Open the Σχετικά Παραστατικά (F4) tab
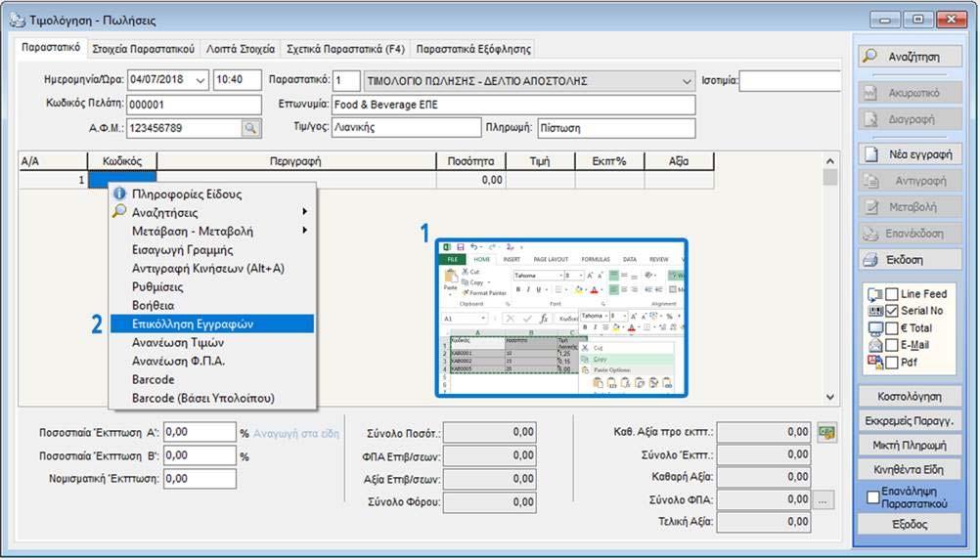Image resolution: width=980 pixels, height=560 pixels. (x=345, y=49)
